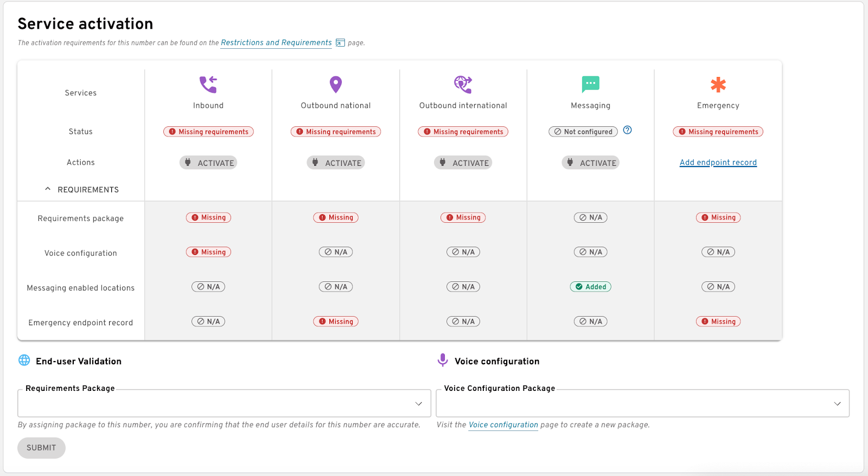Activate the Messaging service
The image size is (868, 476).
(591, 163)
